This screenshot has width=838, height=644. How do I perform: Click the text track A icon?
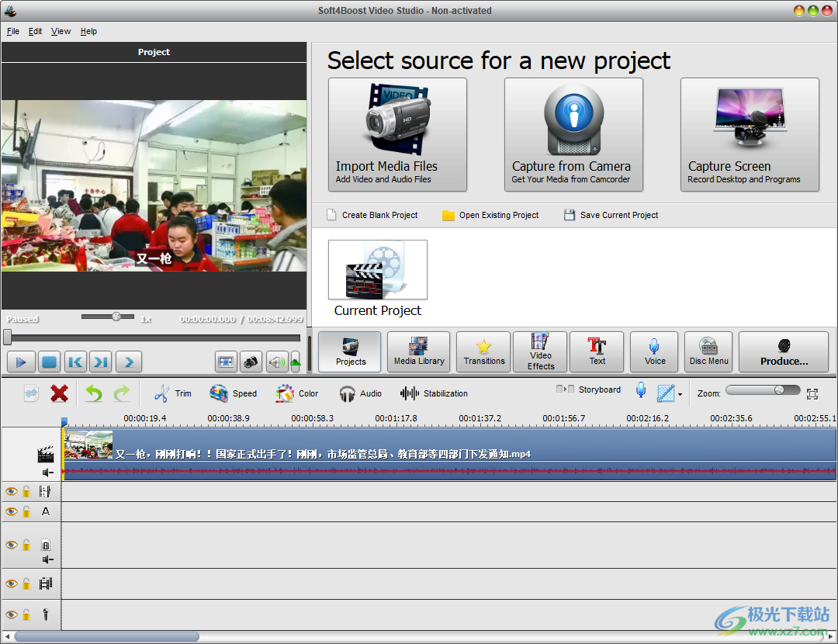(x=46, y=511)
